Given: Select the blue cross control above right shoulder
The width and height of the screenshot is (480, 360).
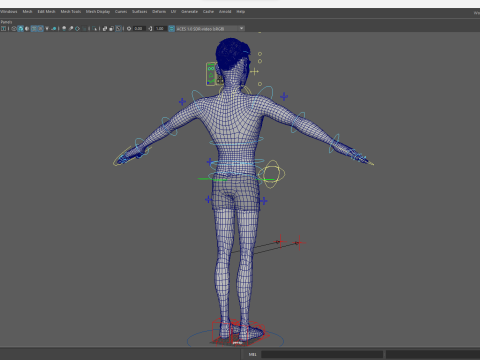Looking at the screenshot, I should [x=284, y=97].
